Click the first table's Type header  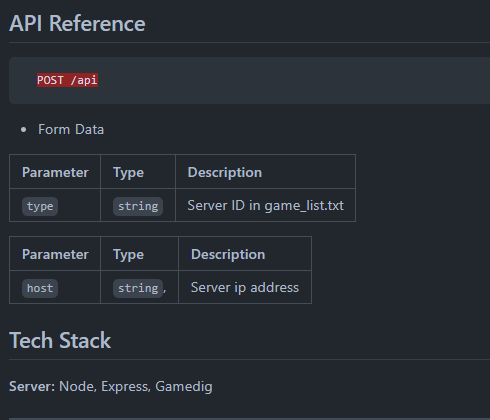click(x=128, y=173)
